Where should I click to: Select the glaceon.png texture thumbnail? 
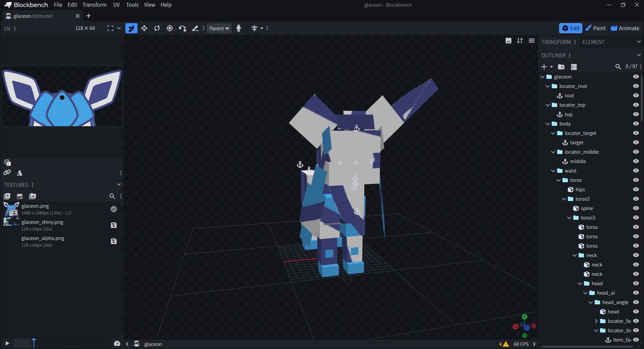(x=11, y=209)
